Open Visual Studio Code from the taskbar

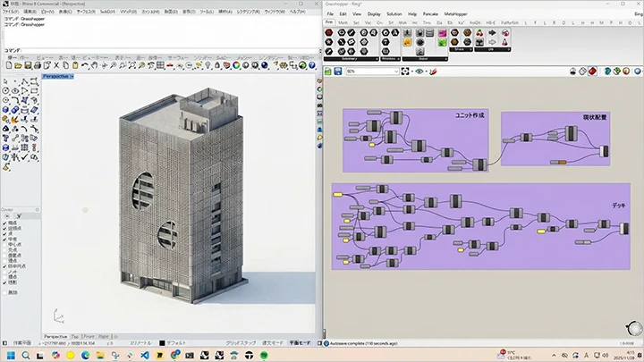pos(145,355)
